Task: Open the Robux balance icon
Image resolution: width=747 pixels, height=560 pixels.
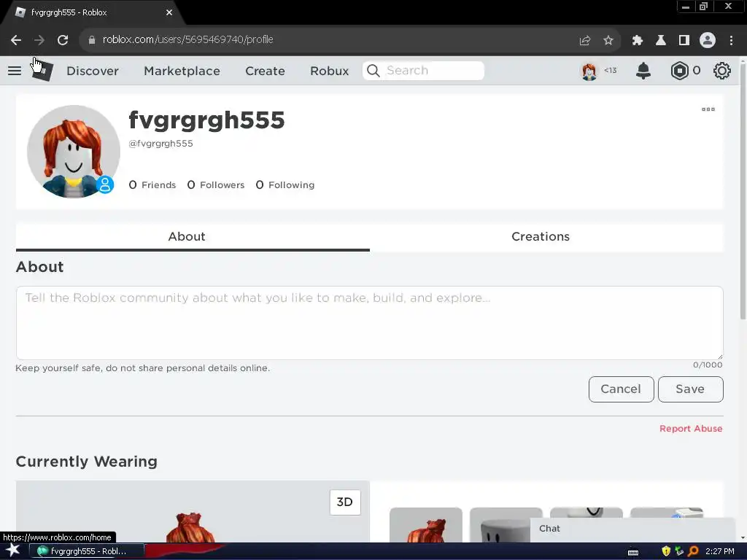Action: [x=679, y=71]
